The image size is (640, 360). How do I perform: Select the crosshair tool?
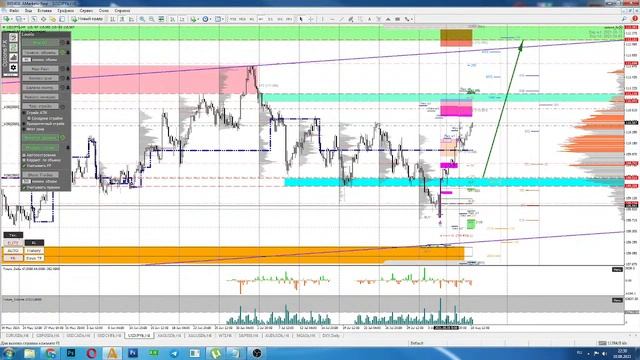(x=311, y=19)
